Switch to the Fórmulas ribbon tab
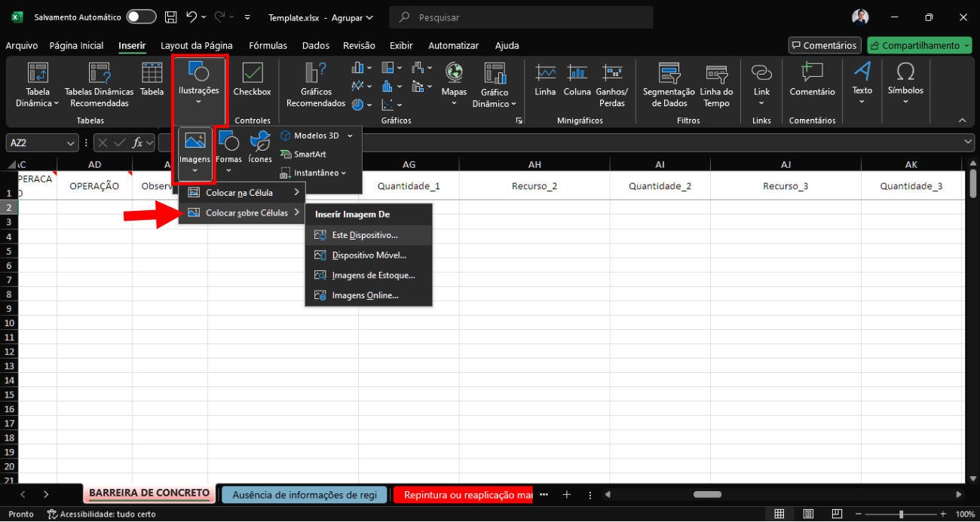 click(268, 45)
